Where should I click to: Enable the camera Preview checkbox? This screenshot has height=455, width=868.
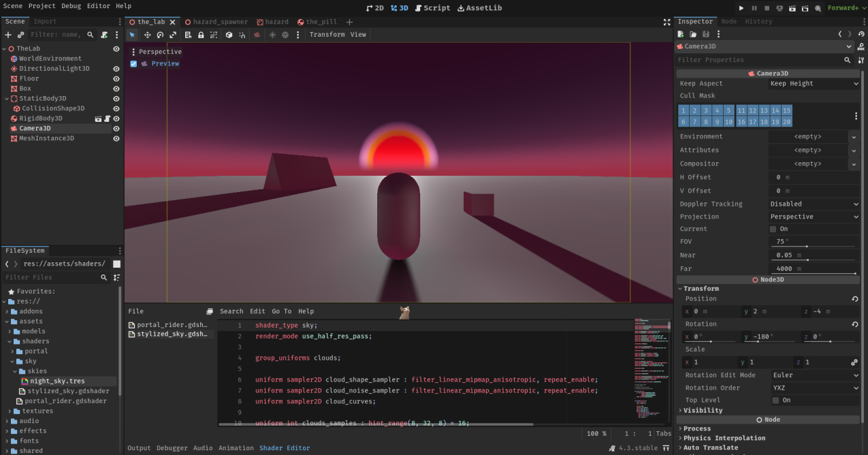click(133, 63)
